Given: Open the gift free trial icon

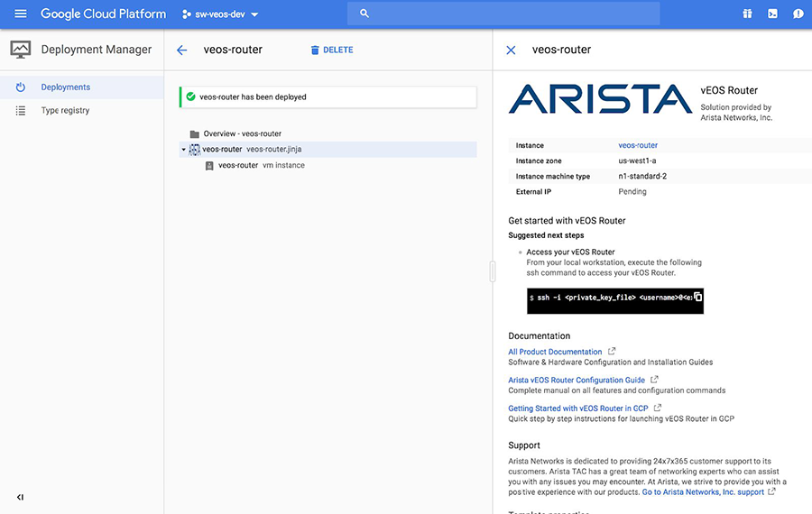Looking at the screenshot, I should (747, 14).
